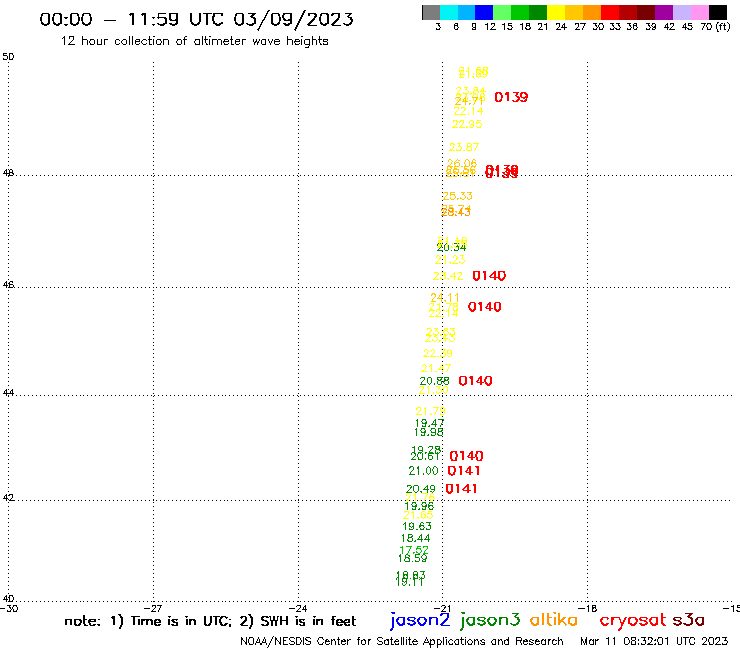Viewport: 740px width, 650px height.
Task: Select the jason3 satellite legend label
Action: click(490, 620)
